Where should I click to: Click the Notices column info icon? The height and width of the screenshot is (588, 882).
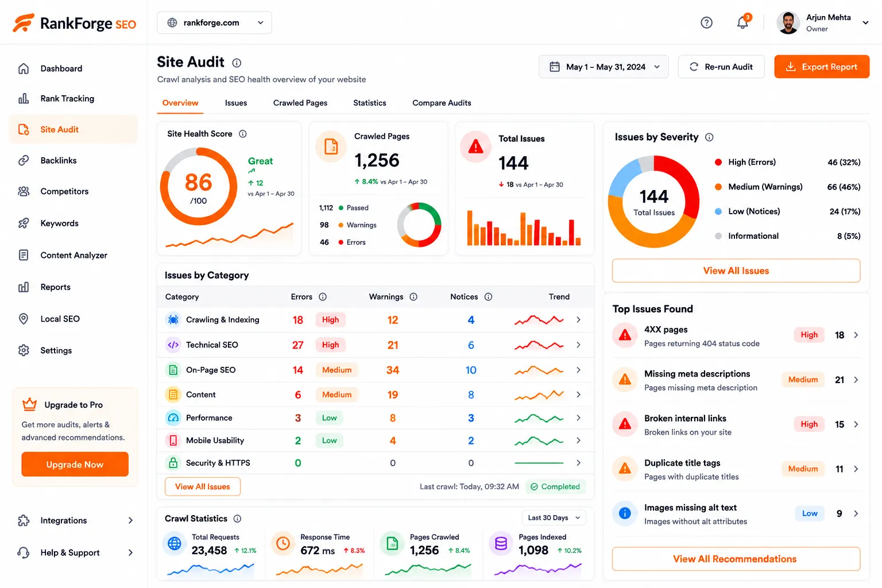pos(488,297)
